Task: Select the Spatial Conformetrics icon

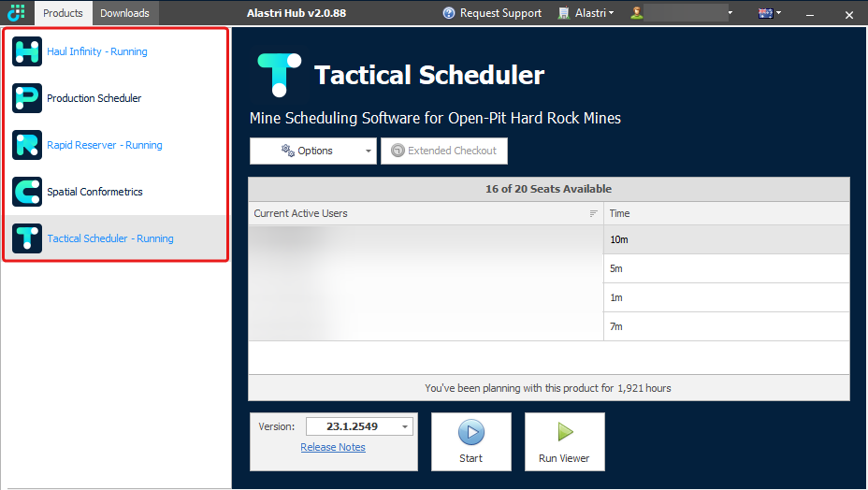Action: click(x=27, y=192)
